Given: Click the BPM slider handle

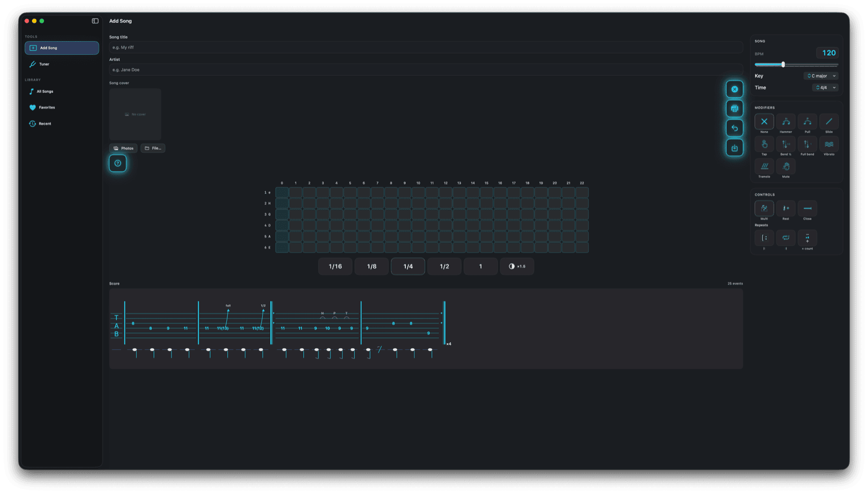Looking at the screenshot, I should point(783,65).
